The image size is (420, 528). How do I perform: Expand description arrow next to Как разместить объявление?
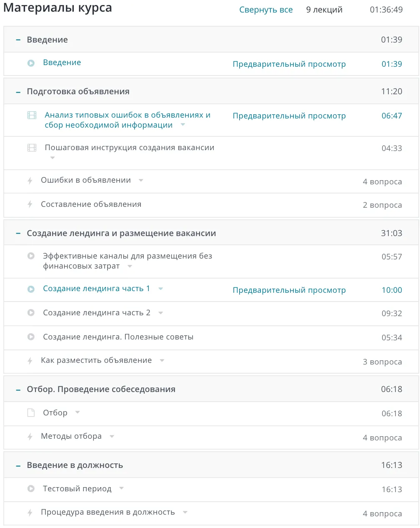pos(162,360)
